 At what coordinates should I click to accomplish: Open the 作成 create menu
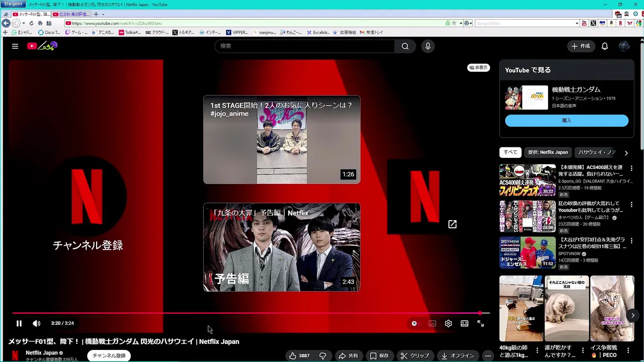pyautogui.click(x=581, y=46)
